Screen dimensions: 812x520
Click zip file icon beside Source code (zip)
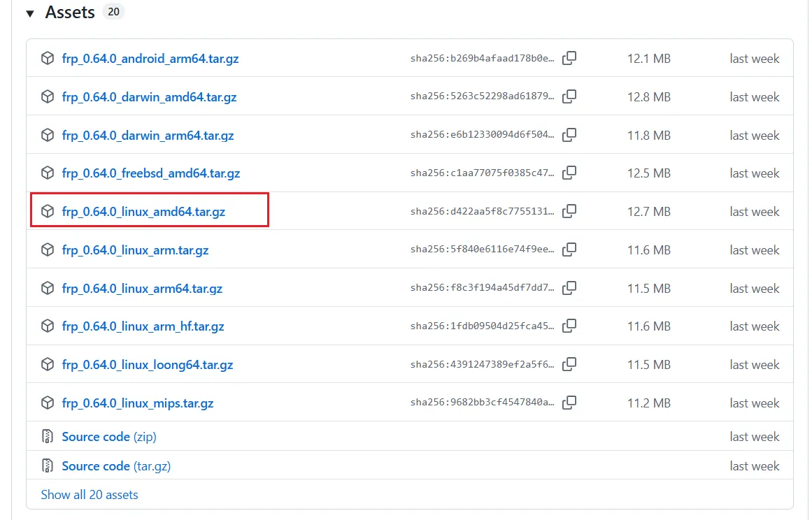tap(48, 437)
